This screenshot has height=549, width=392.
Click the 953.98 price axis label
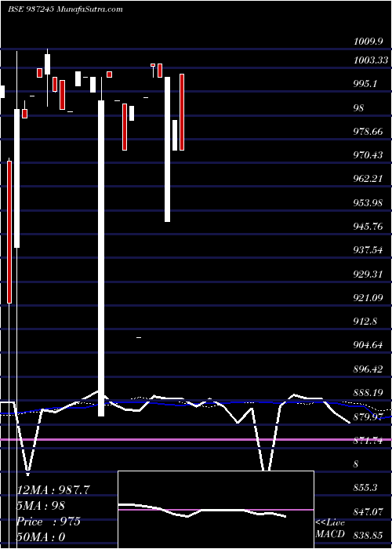click(368, 202)
